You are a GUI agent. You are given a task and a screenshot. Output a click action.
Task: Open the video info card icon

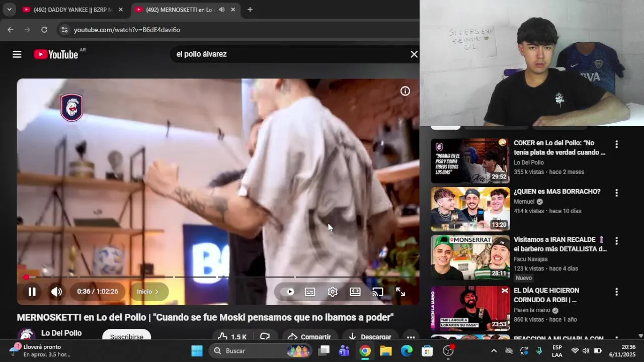(405, 91)
